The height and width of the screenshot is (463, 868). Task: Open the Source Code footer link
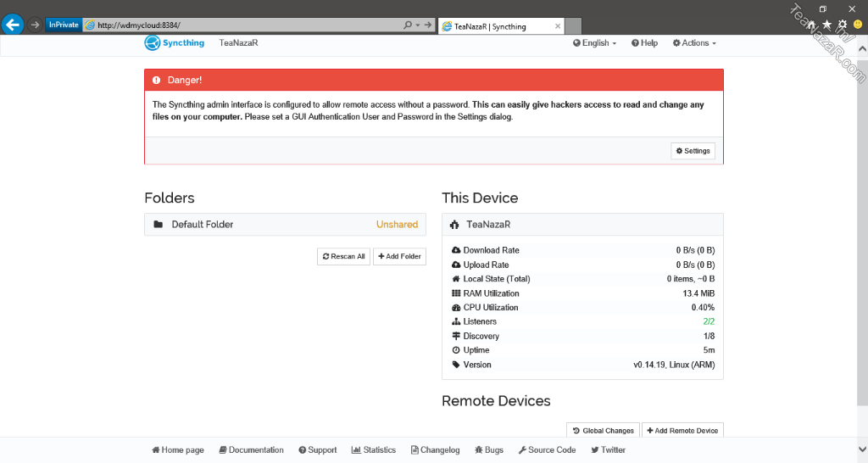[x=547, y=449]
